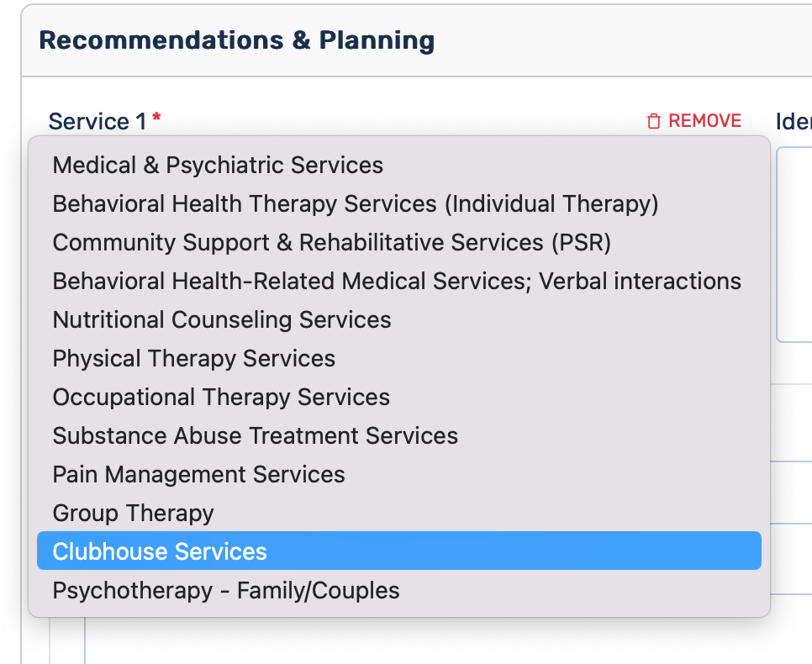Pick Group Therapy from the dropdown
812x664 pixels.
click(133, 514)
